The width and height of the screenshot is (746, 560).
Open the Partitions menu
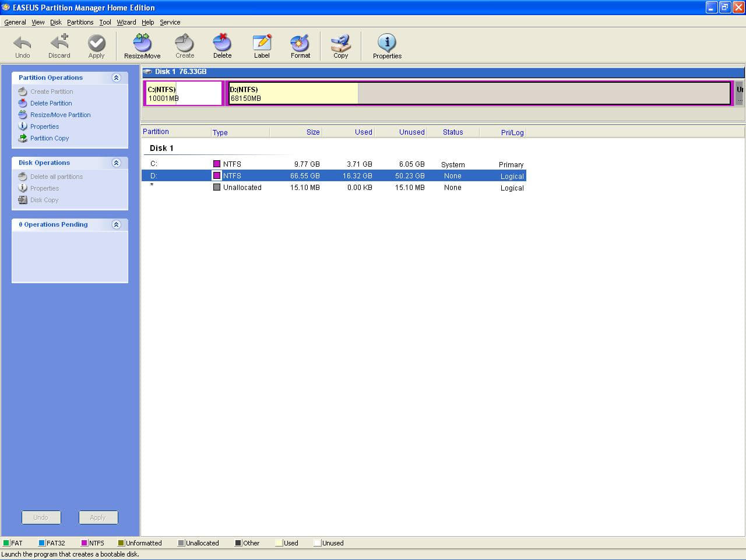click(80, 22)
